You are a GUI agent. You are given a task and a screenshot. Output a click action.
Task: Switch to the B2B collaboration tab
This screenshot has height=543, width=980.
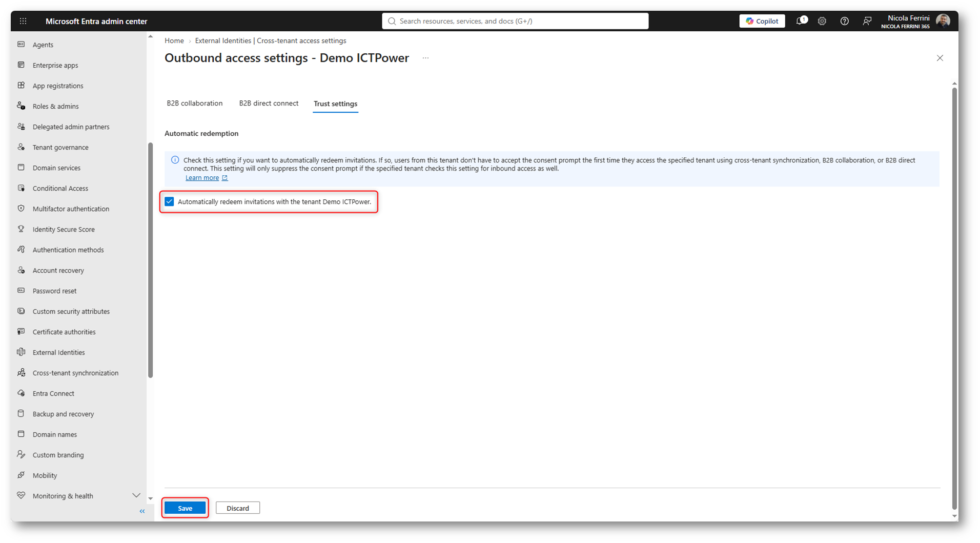195,103
